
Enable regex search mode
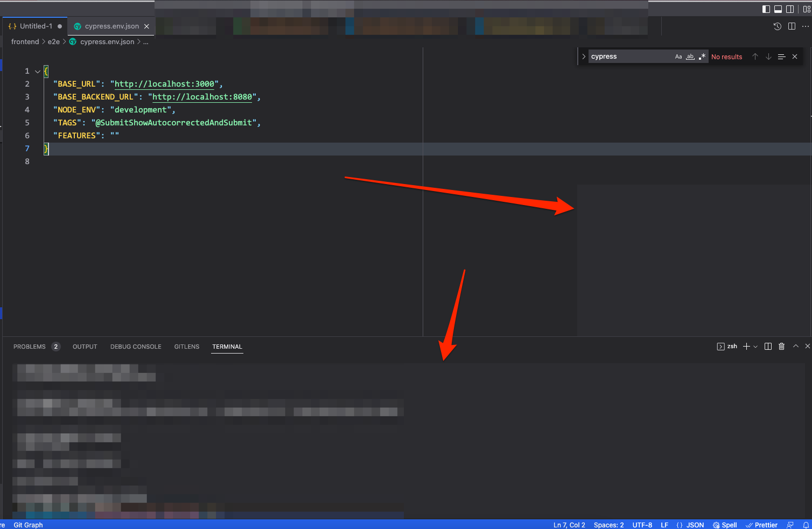point(702,56)
